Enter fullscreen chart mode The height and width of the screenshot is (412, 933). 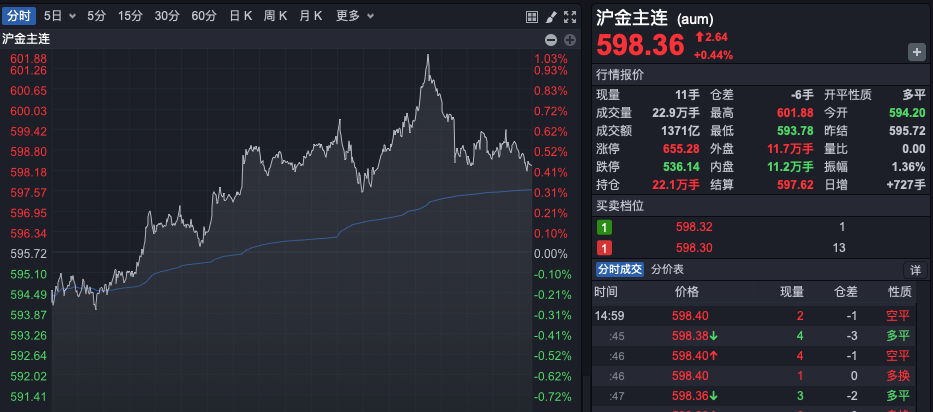pyautogui.click(x=570, y=16)
